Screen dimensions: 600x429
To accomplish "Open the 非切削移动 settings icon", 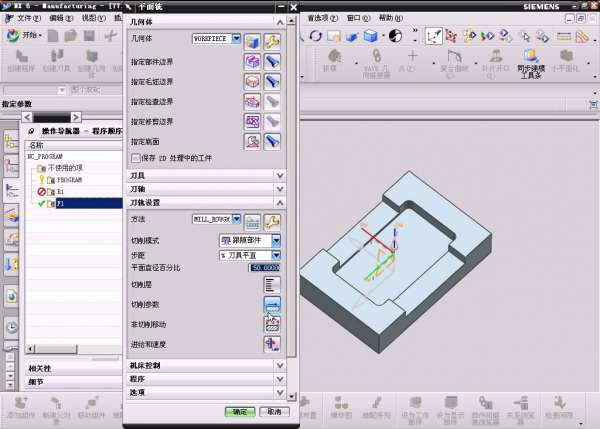I will point(272,323).
